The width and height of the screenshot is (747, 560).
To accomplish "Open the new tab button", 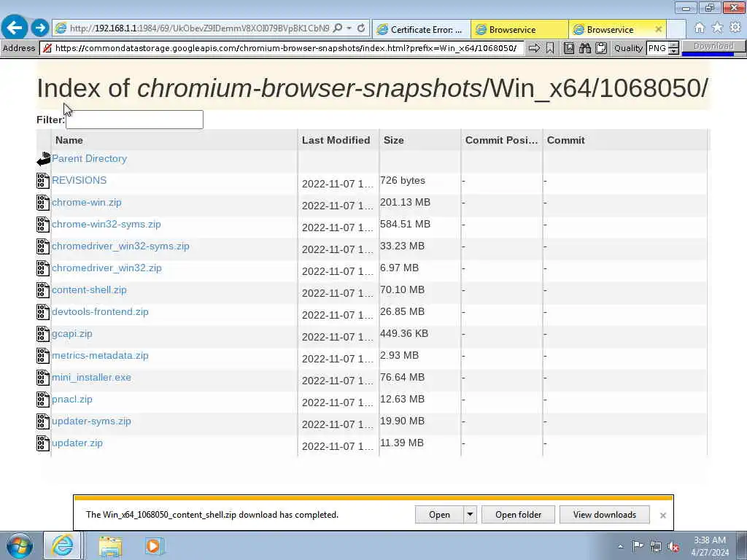I will [x=676, y=29].
